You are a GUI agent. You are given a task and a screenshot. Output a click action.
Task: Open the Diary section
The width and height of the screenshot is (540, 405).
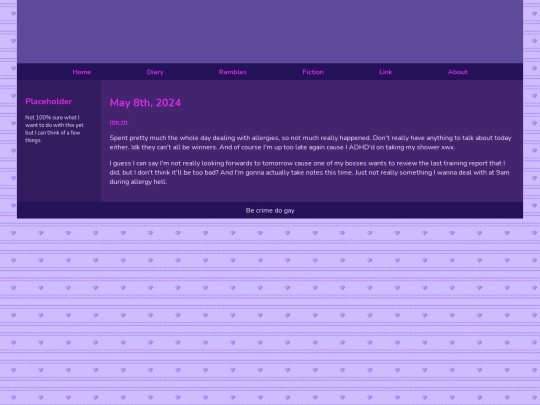click(155, 72)
